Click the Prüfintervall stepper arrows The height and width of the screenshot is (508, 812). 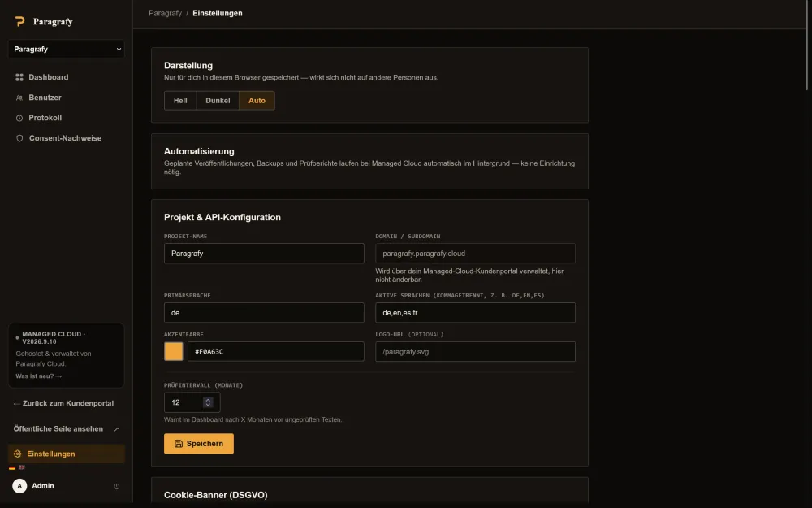[x=208, y=402]
